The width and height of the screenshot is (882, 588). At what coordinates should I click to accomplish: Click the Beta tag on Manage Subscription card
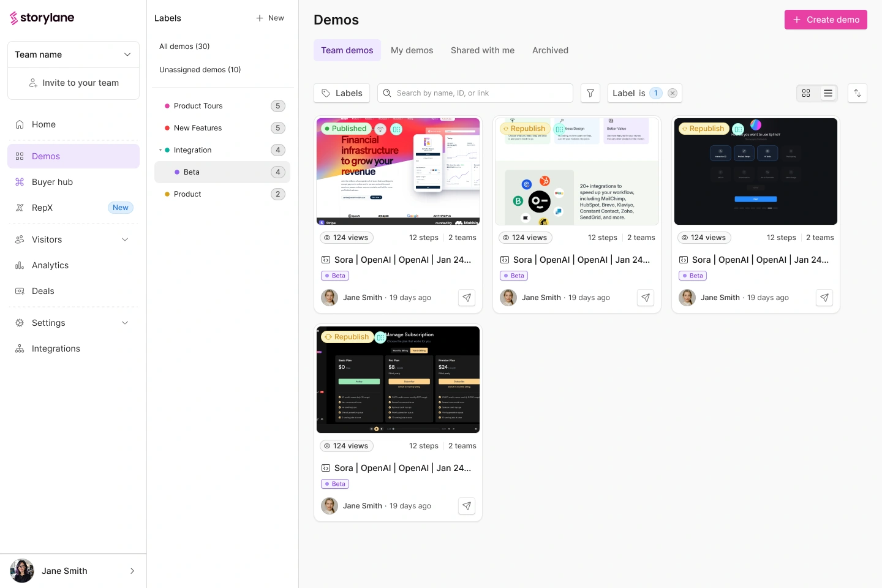pyautogui.click(x=335, y=484)
